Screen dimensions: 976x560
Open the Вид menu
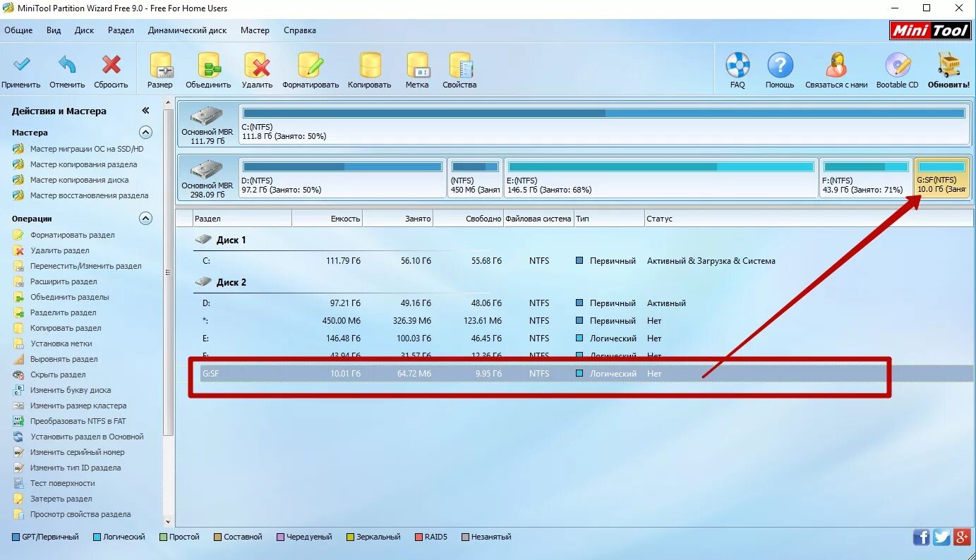54,30
